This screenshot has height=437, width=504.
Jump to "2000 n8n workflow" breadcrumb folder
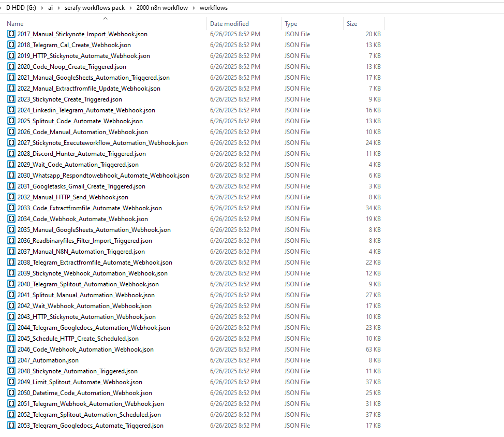tap(161, 8)
